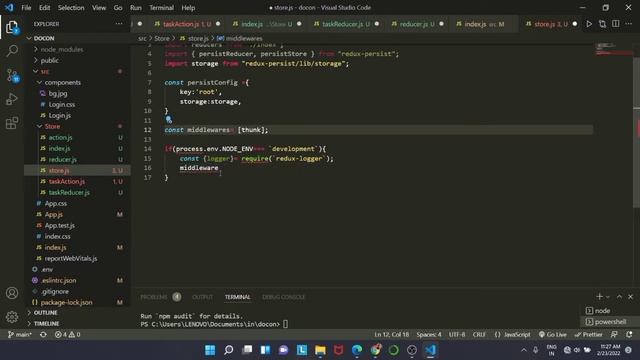Open the Extensions view
640x360 pixels.
tap(12, 122)
